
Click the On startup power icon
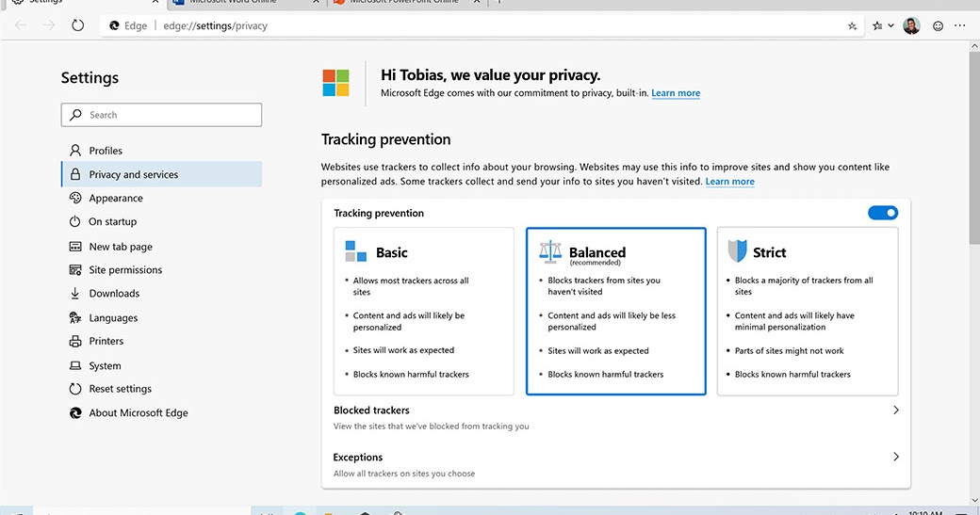coord(75,221)
